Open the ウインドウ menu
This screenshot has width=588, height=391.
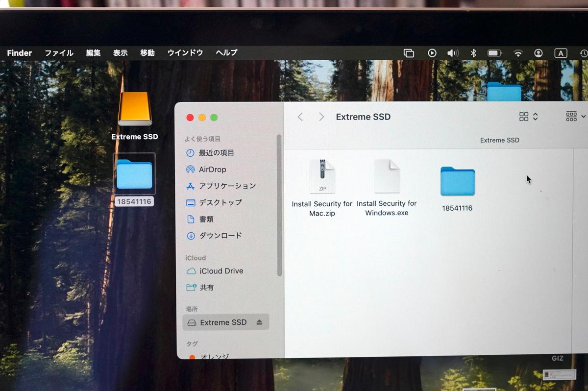(185, 53)
